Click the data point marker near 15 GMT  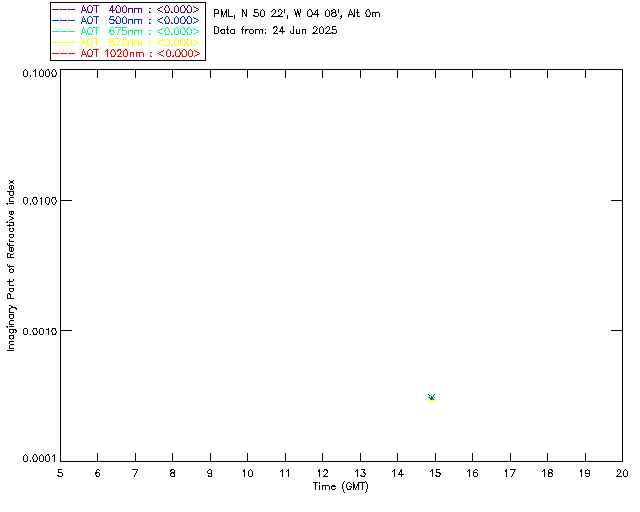coord(431,397)
